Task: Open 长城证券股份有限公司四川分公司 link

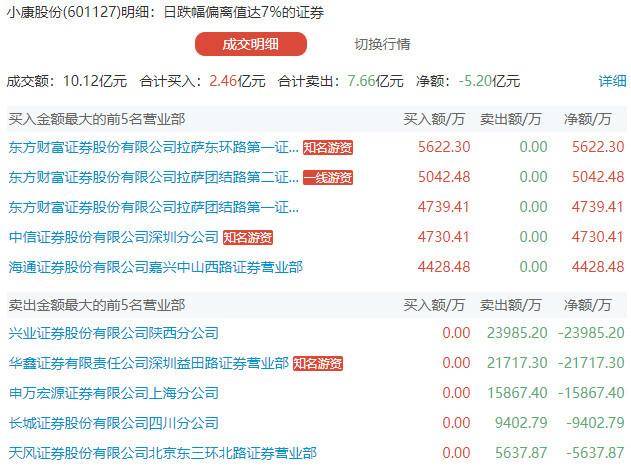Action: click(113, 423)
